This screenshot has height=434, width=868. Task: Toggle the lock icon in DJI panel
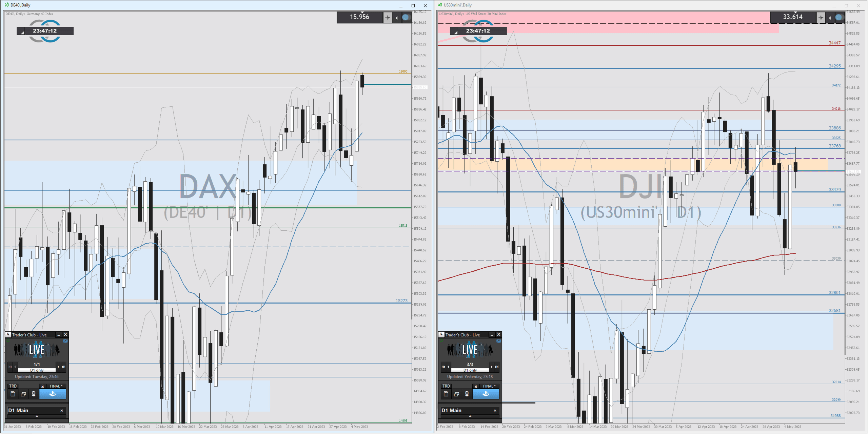pos(476,386)
